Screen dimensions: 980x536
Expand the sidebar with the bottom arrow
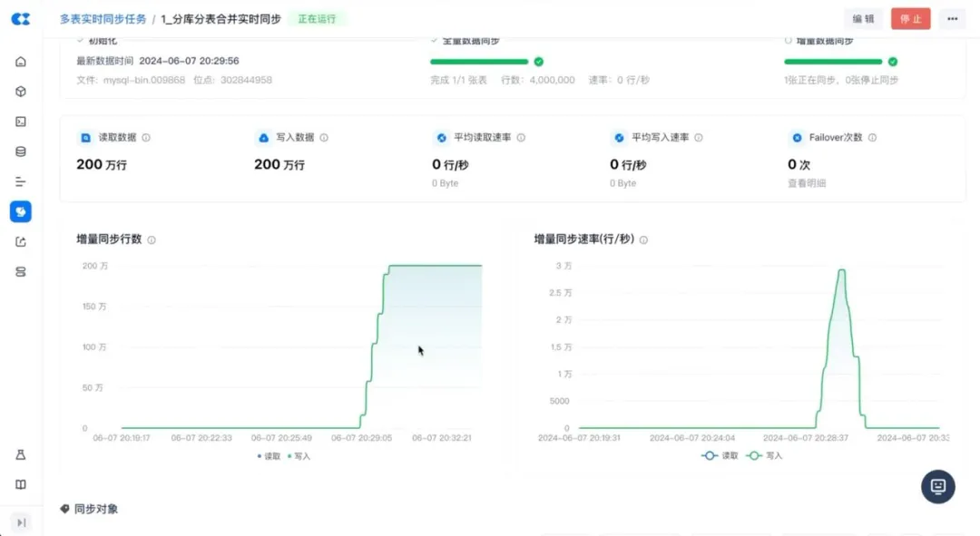(20, 521)
